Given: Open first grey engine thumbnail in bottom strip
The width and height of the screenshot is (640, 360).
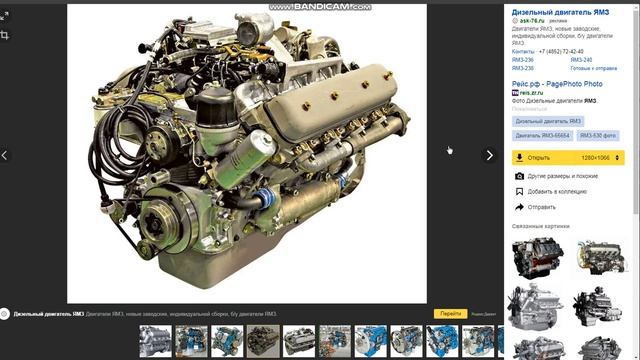Looking at the screenshot, I should coord(156,341).
